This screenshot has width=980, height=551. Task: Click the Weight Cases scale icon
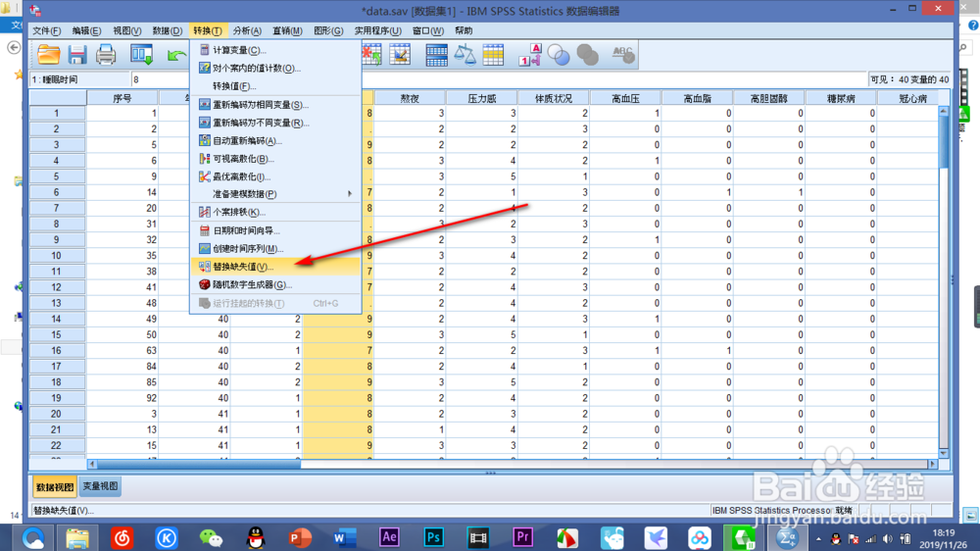point(465,55)
